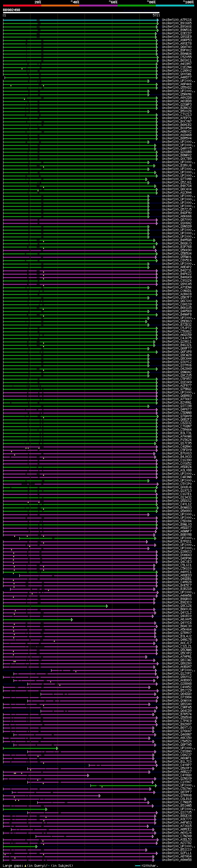Click the query end position 572

(x=155, y=15)
